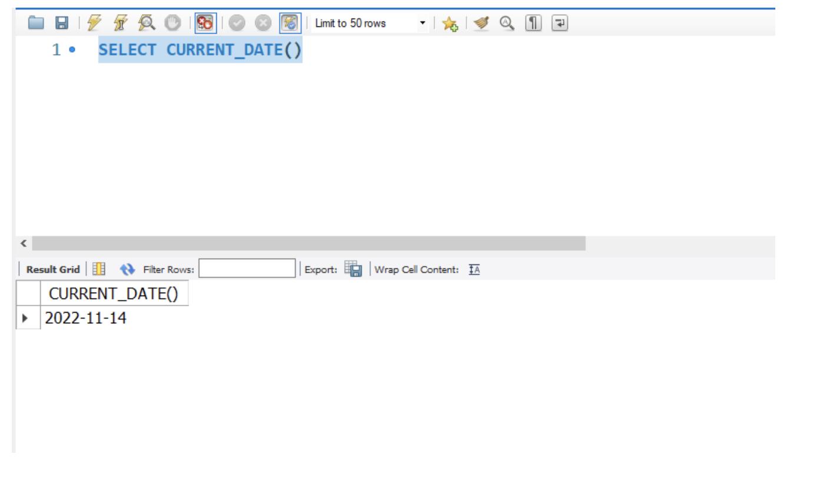Toggle the auto-commit mode button
Screen dimensions: 813x504
pyautogui.click(x=289, y=24)
